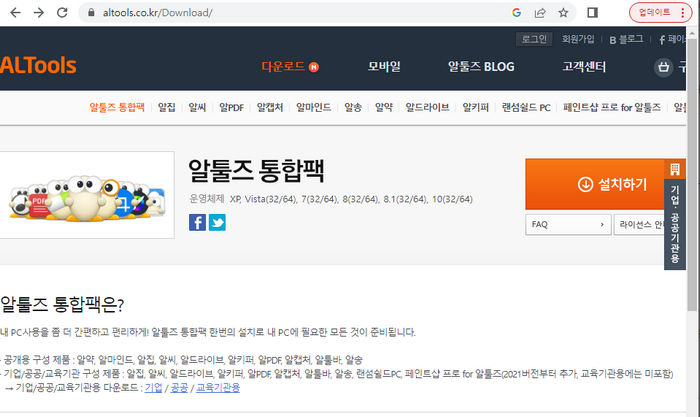Image resolution: width=700 pixels, height=417 pixels.
Task: Select the 알씨 product tab
Action: click(197, 107)
